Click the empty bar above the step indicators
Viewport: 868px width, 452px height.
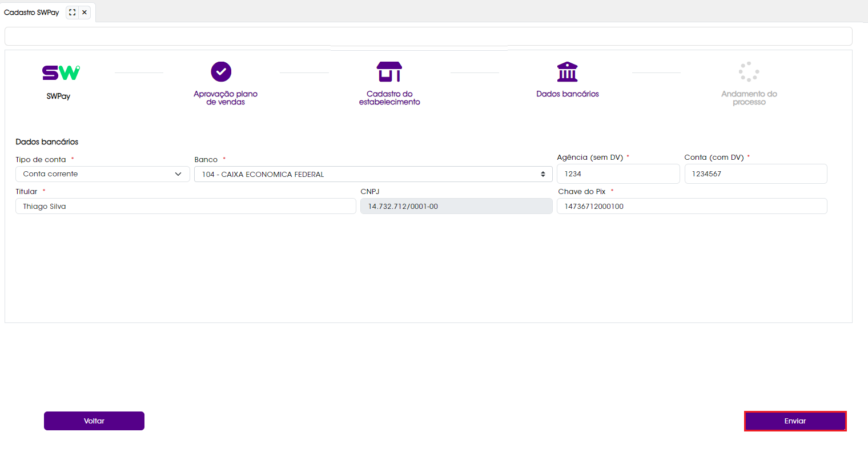click(x=427, y=35)
